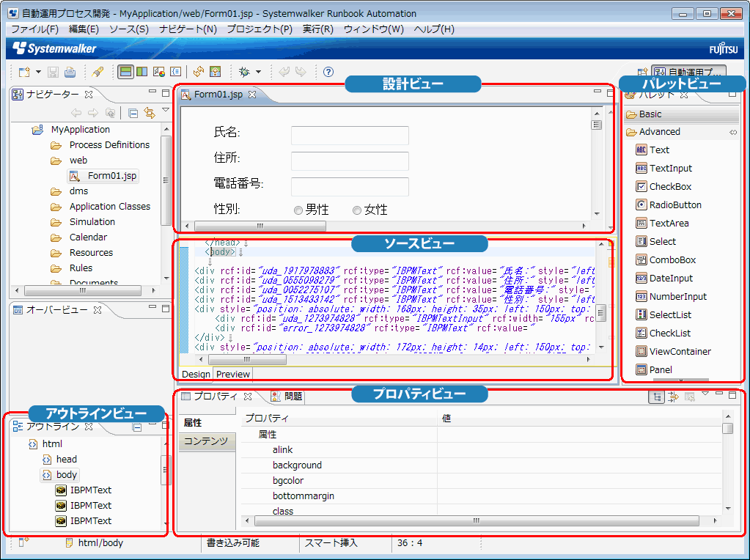
Task: Open the Basic palette drawer
Action: point(682,114)
